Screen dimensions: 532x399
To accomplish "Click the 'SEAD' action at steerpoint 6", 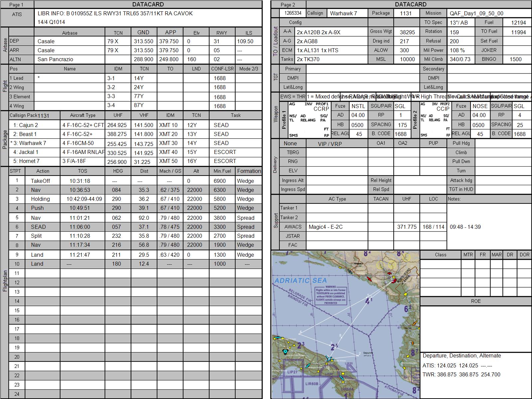I will click(x=38, y=227).
